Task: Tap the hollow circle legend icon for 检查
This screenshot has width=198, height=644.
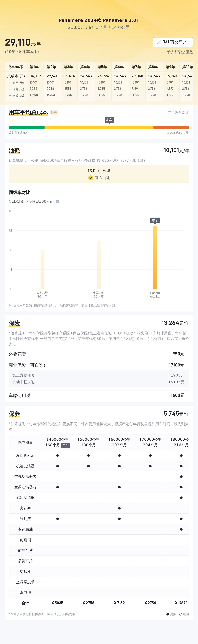Action: (181, 614)
